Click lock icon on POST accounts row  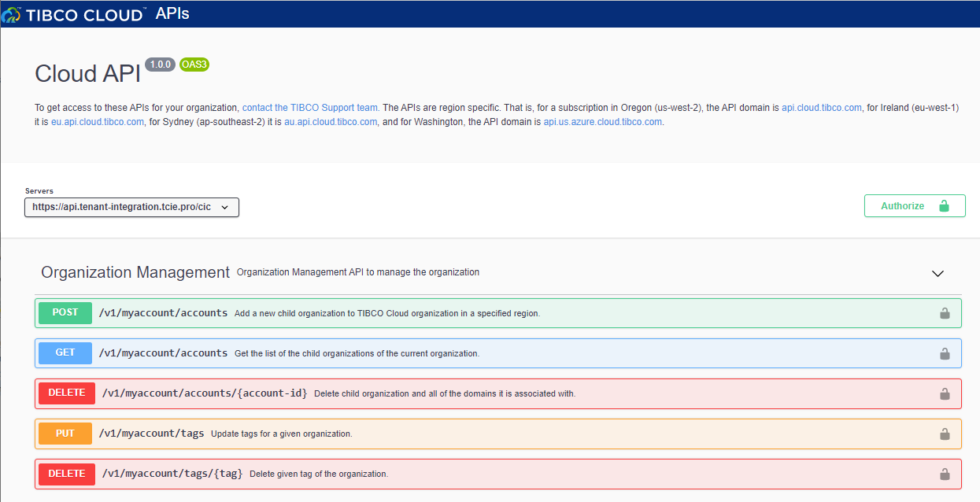point(944,313)
